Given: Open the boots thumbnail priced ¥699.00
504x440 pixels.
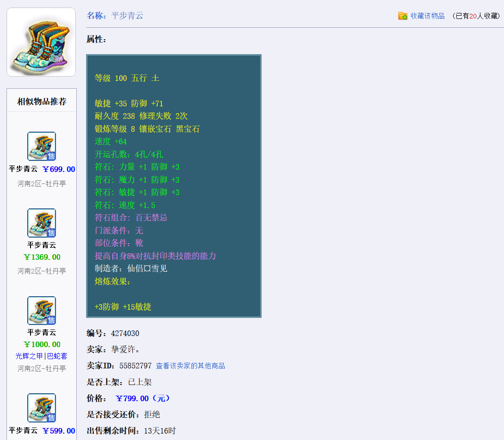Looking at the screenshot, I should 42,146.
